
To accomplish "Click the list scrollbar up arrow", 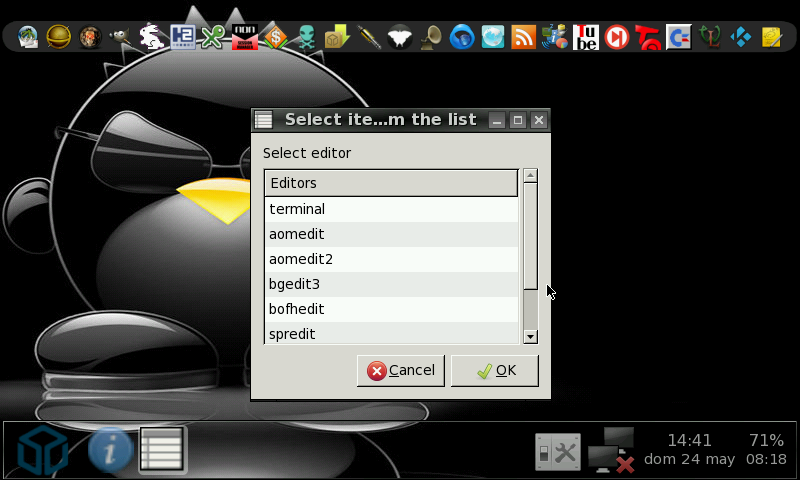I will [x=531, y=175].
